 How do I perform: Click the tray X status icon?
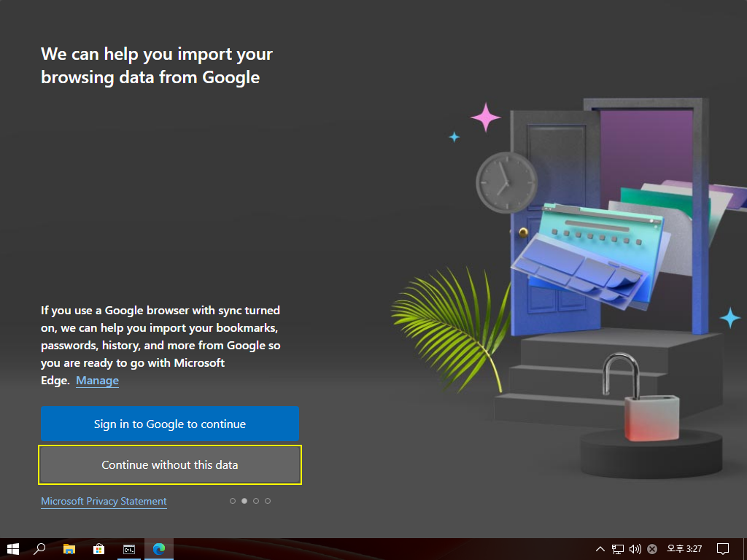652,549
